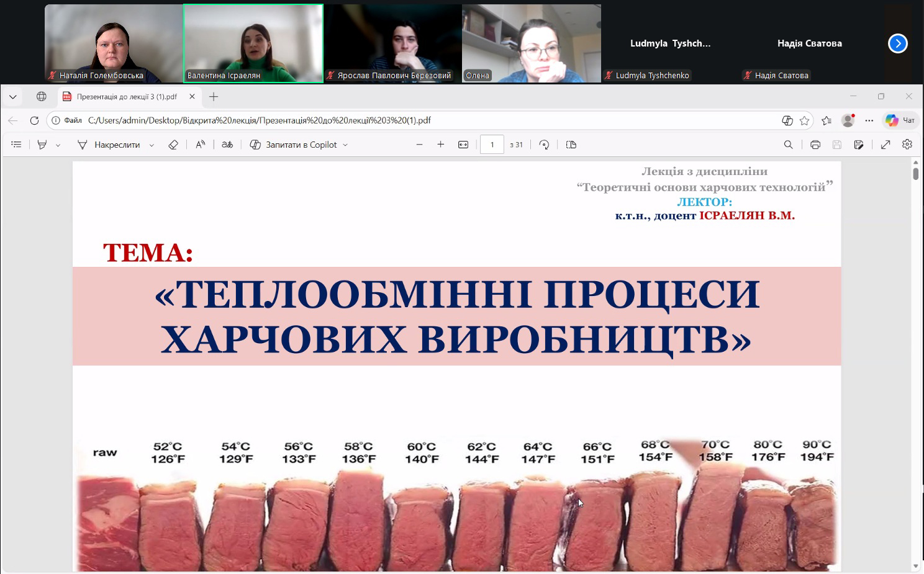
Task: Click the page number input field
Action: tap(492, 145)
